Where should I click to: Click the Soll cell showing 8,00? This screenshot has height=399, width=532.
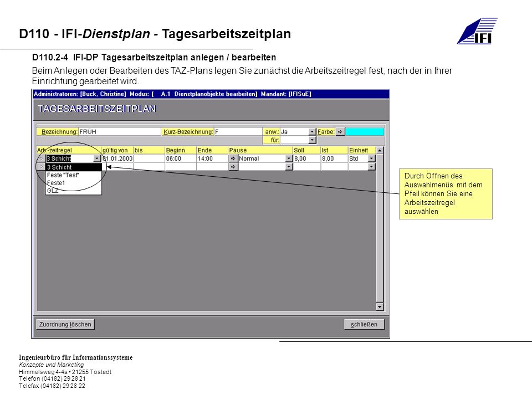tap(306, 158)
